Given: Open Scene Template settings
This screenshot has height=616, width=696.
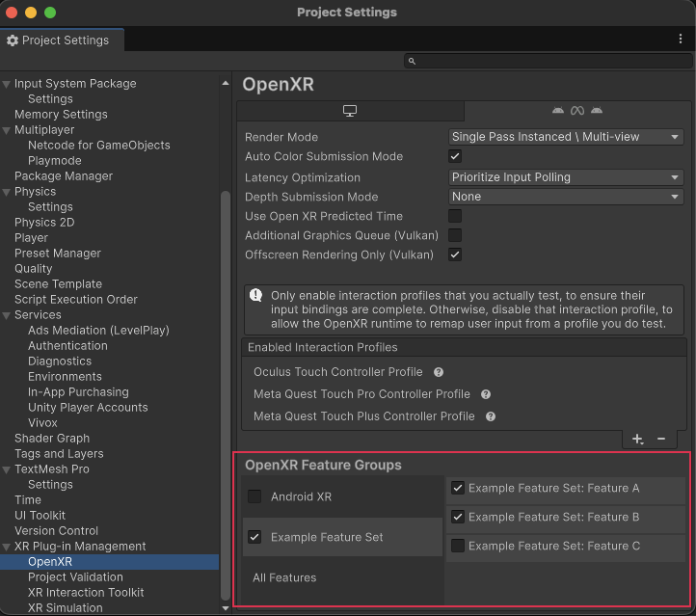Looking at the screenshot, I should tap(58, 284).
